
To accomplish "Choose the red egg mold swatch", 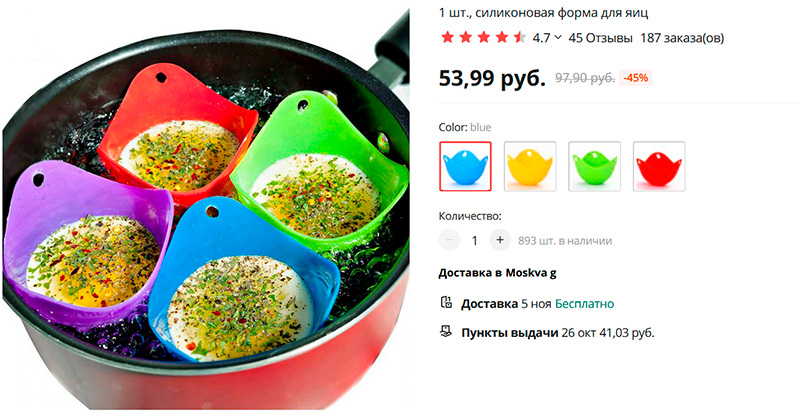I will click(x=659, y=166).
